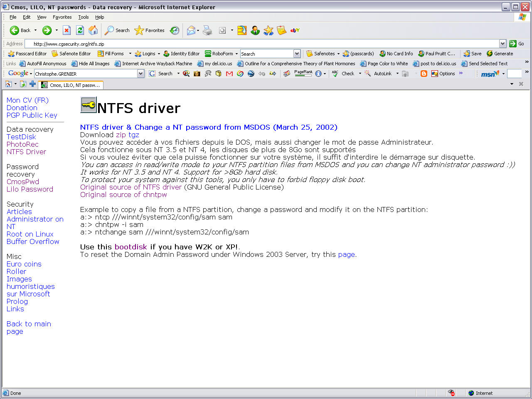Go to the Home page icon

[x=93, y=30]
